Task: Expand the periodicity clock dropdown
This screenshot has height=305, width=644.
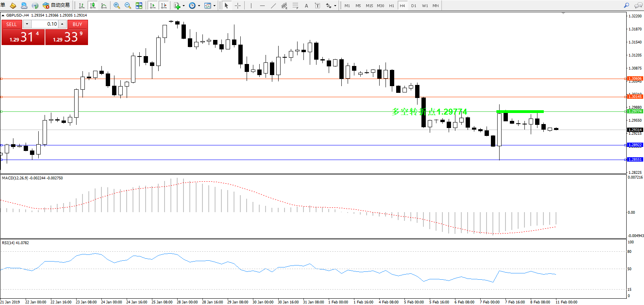Action: coord(199,6)
